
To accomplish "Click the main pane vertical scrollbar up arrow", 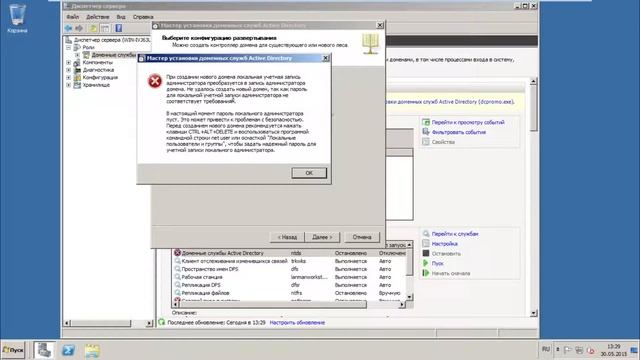I will pos(533,82).
